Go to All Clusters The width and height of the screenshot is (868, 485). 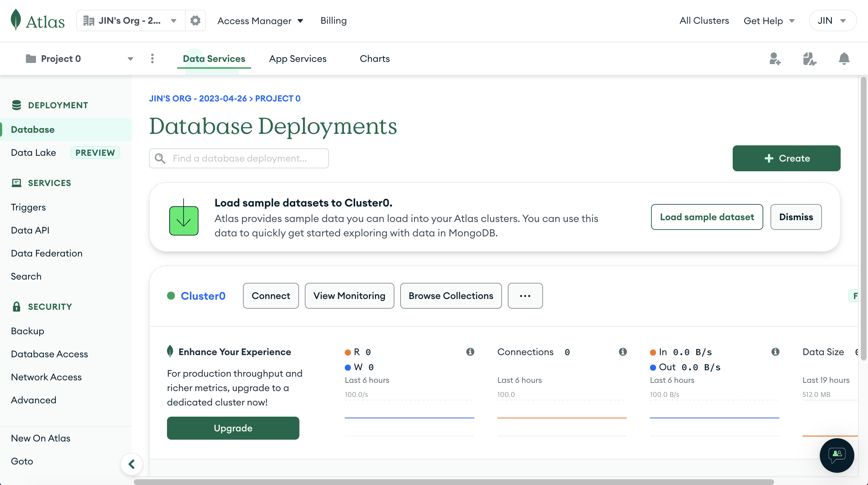point(704,21)
